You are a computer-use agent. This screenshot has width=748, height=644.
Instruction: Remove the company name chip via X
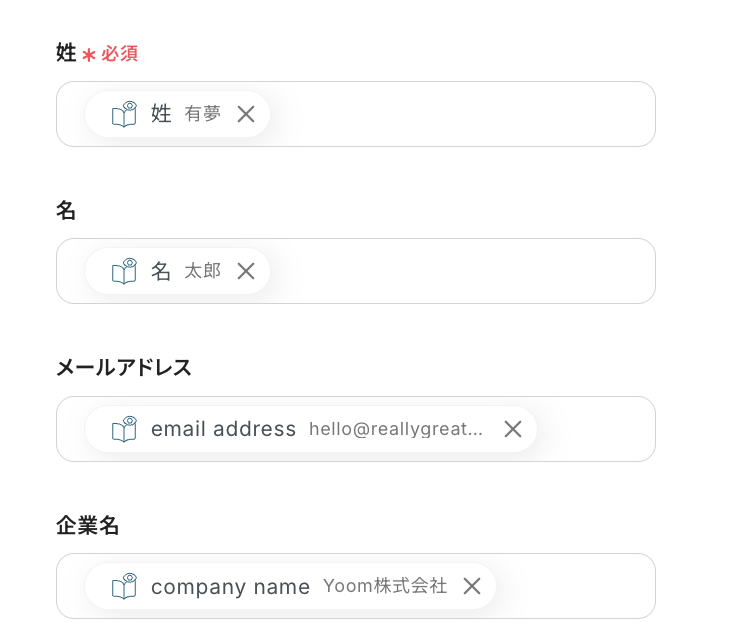pyautogui.click(x=472, y=586)
